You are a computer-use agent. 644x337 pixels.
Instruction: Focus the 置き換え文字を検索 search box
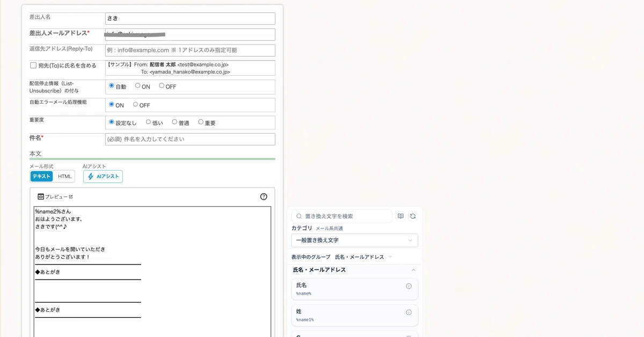342,216
